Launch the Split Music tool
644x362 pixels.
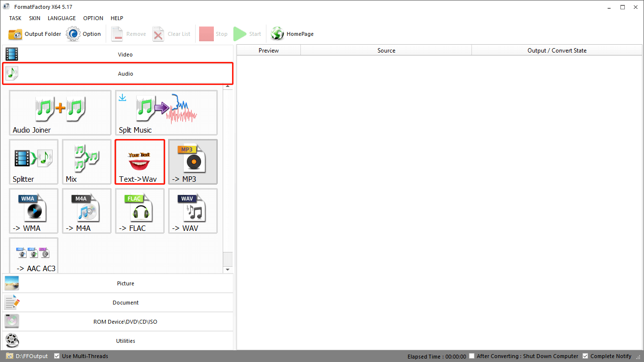coord(166,112)
